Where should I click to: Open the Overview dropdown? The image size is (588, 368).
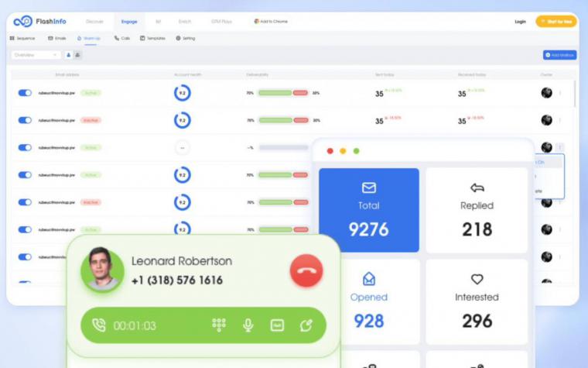point(36,55)
